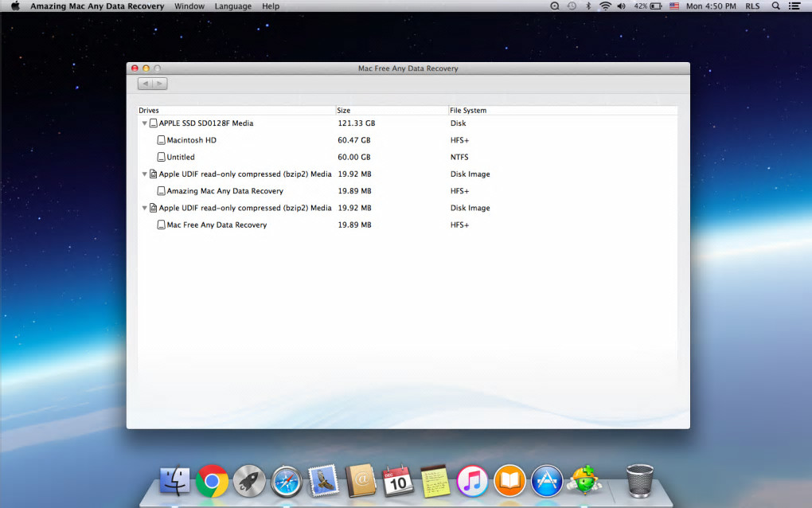
Task: Click the NTFS file system cell
Action: point(459,157)
